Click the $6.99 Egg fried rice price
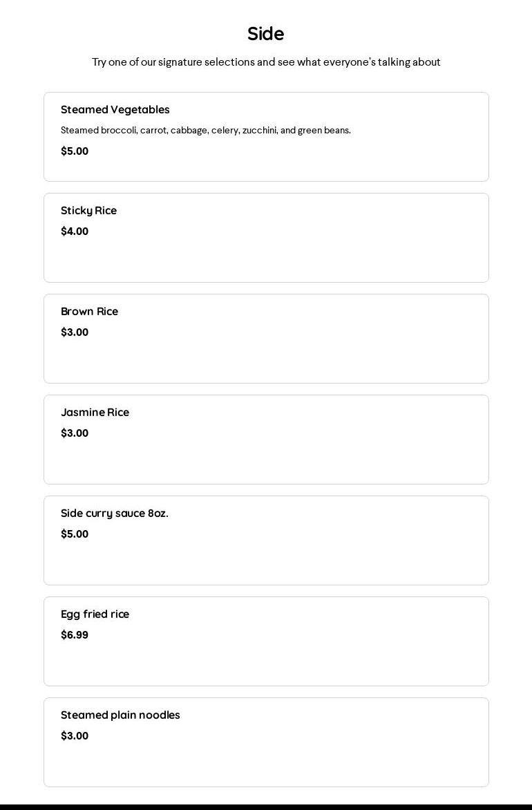Image resolution: width=532 pixels, height=810 pixels. (x=75, y=635)
